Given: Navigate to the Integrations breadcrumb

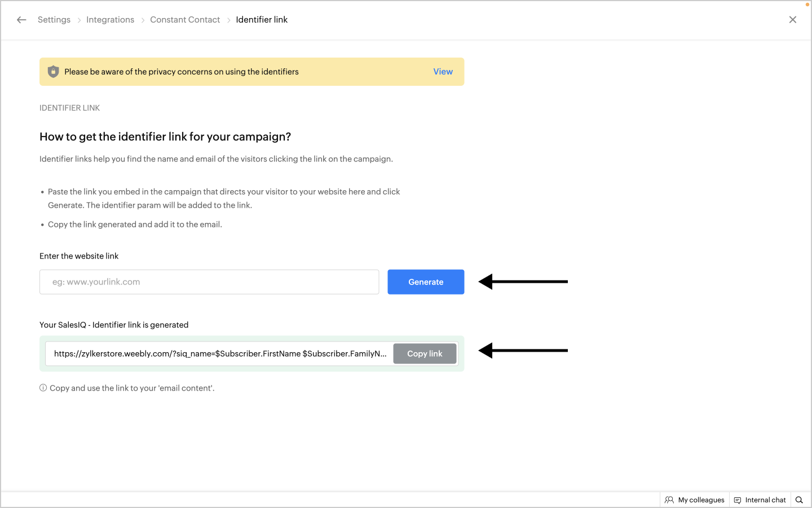Looking at the screenshot, I should [110, 20].
